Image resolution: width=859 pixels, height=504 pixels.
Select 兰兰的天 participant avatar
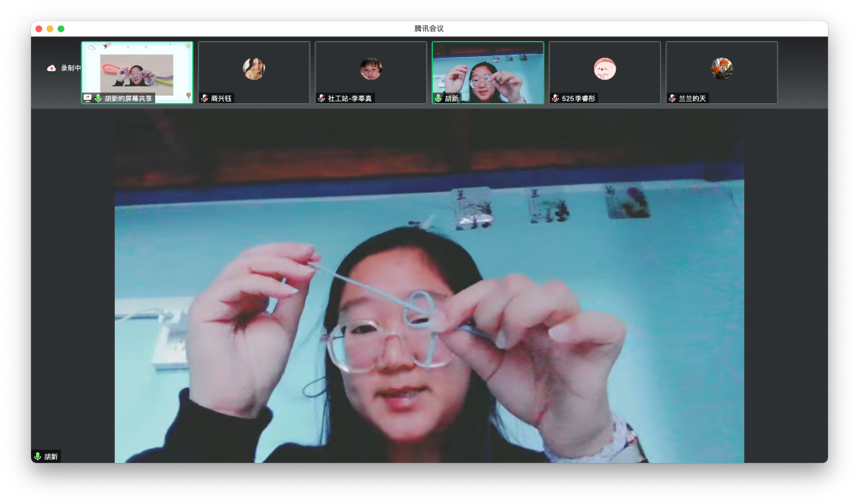click(721, 69)
